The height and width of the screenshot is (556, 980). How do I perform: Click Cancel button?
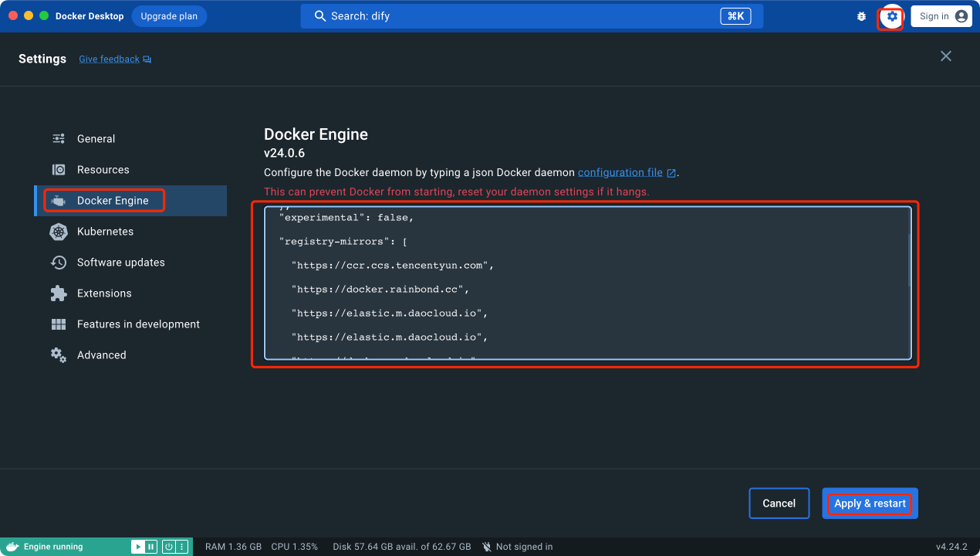pyautogui.click(x=779, y=503)
